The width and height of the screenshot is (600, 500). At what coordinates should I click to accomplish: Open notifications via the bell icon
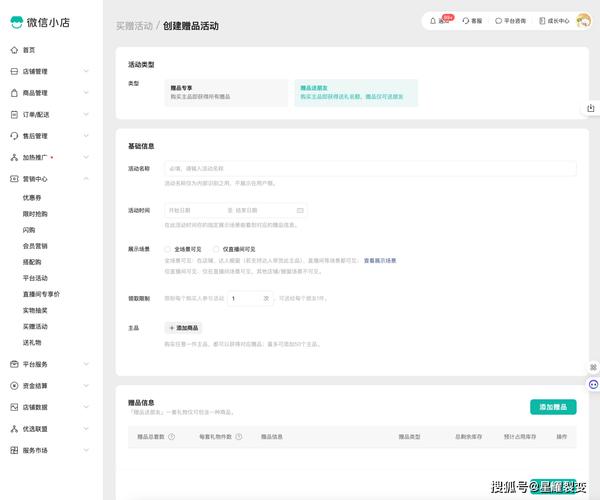(433, 21)
